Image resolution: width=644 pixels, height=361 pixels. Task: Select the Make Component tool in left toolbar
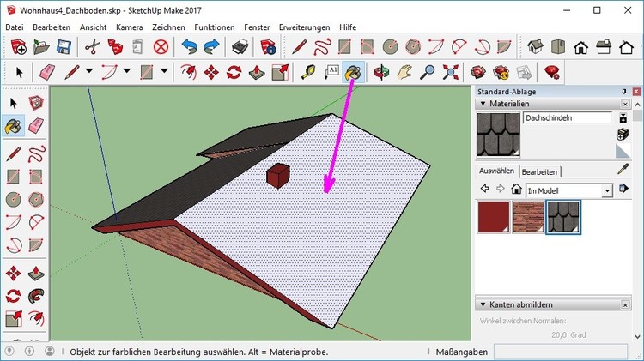tap(36, 103)
